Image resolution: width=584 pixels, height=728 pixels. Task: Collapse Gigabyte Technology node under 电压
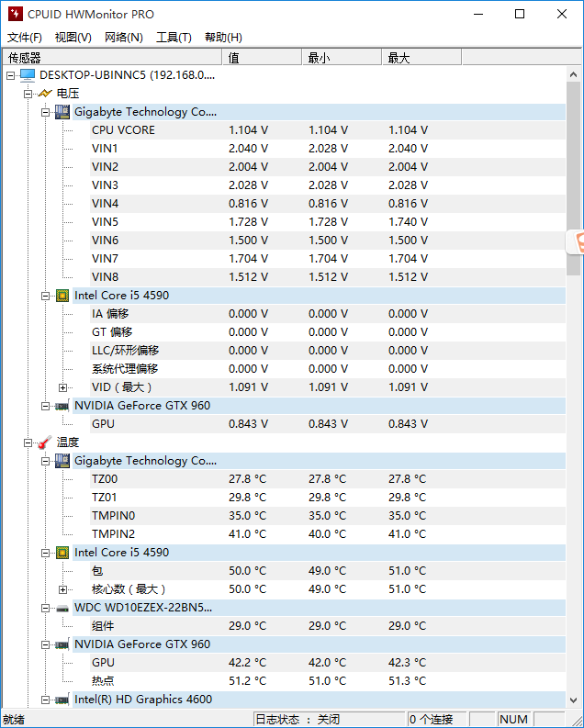(45, 112)
